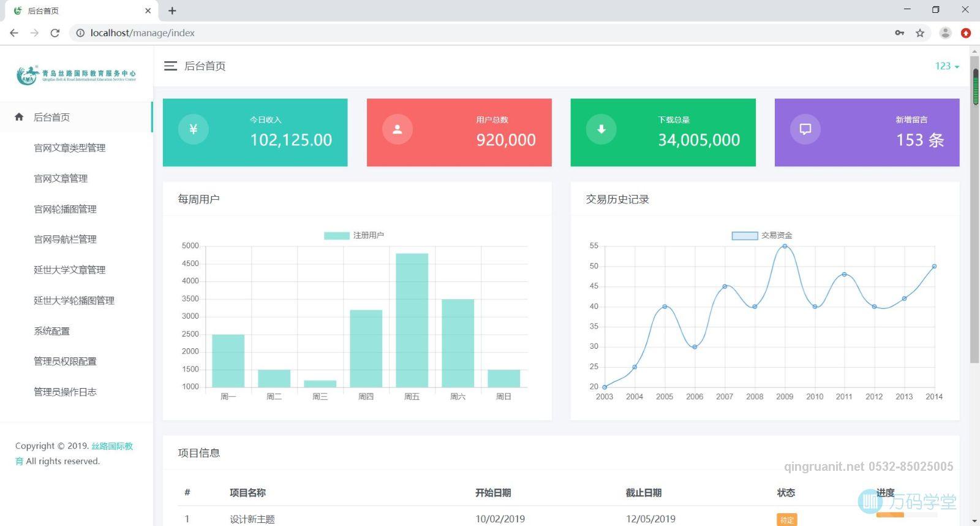Screen dimensions: 980x526
Task: Toggle the 交易资金 legend in line chart
Action: 762,235
